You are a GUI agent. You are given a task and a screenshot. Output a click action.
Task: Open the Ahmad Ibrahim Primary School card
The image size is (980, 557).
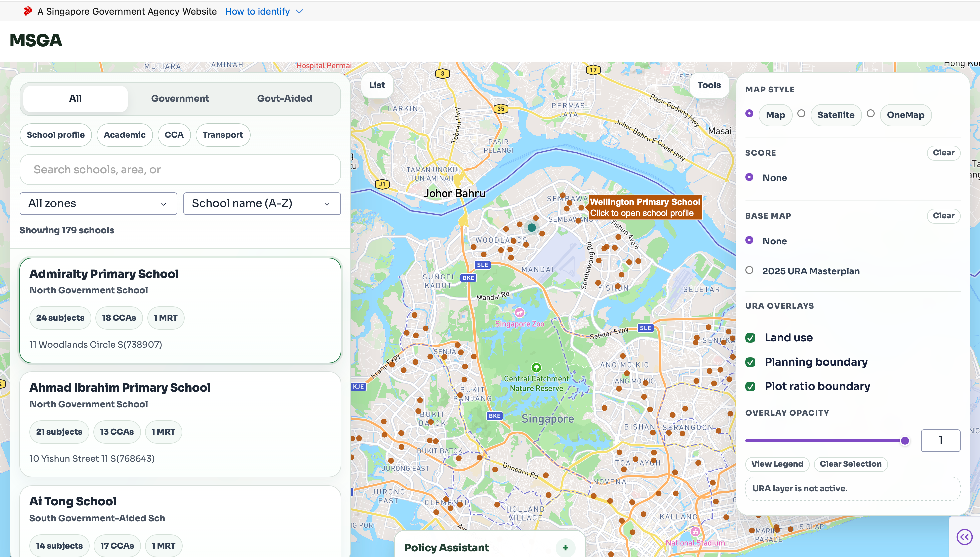coord(180,424)
